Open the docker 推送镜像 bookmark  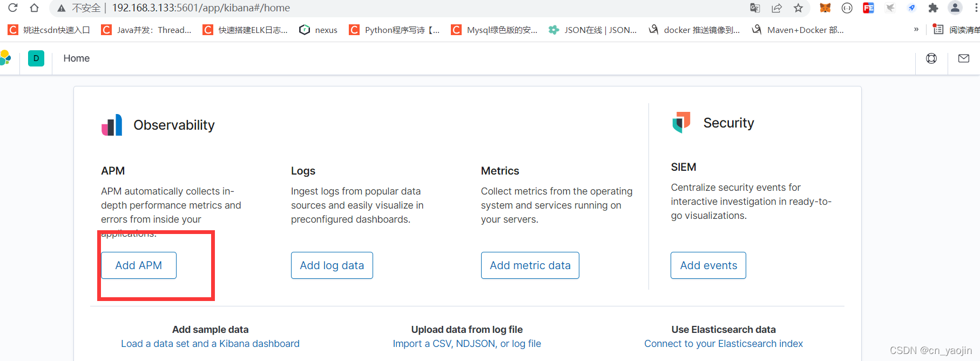click(x=694, y=30)
